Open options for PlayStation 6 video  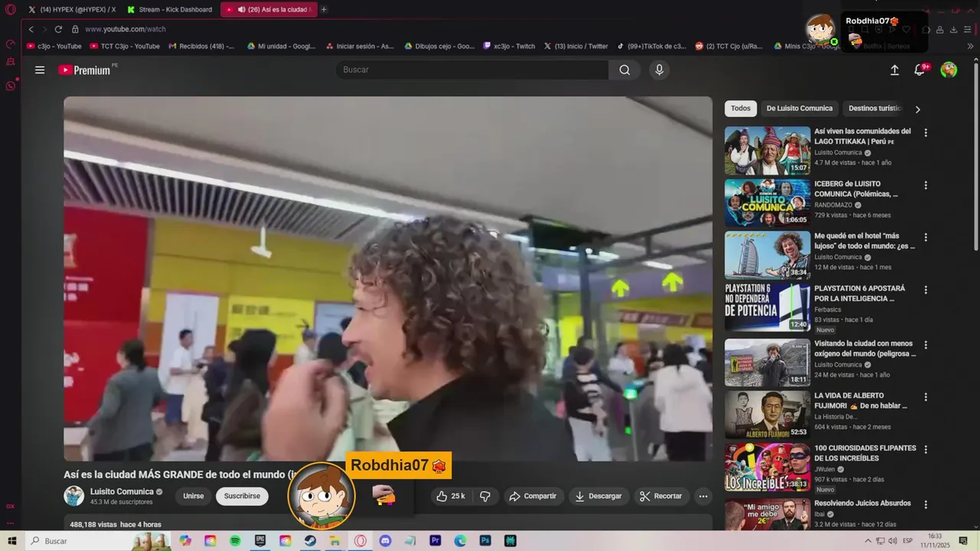(x=926, y=290)
